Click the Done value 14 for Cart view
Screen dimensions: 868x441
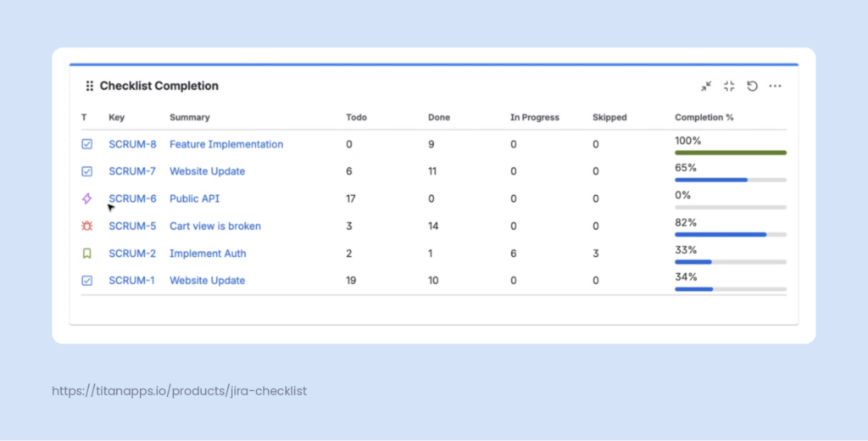pos(433,226)
